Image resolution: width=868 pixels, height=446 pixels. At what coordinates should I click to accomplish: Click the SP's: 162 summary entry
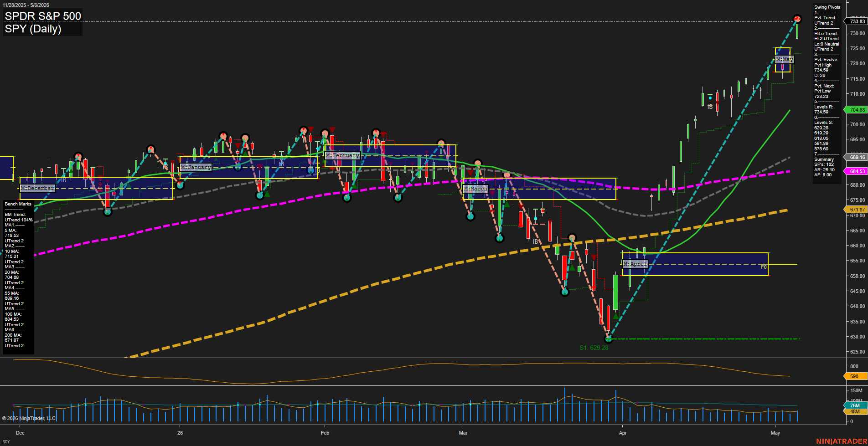point(824,164)
